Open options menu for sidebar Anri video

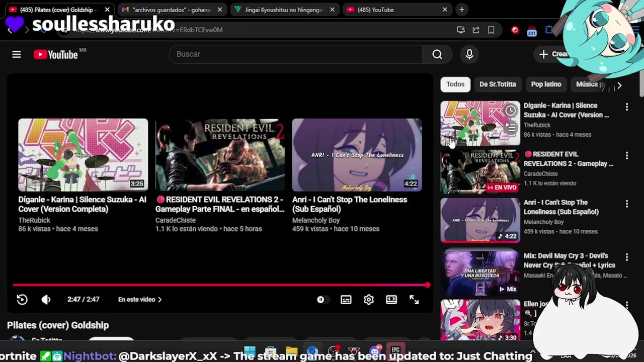pos(627,204)
